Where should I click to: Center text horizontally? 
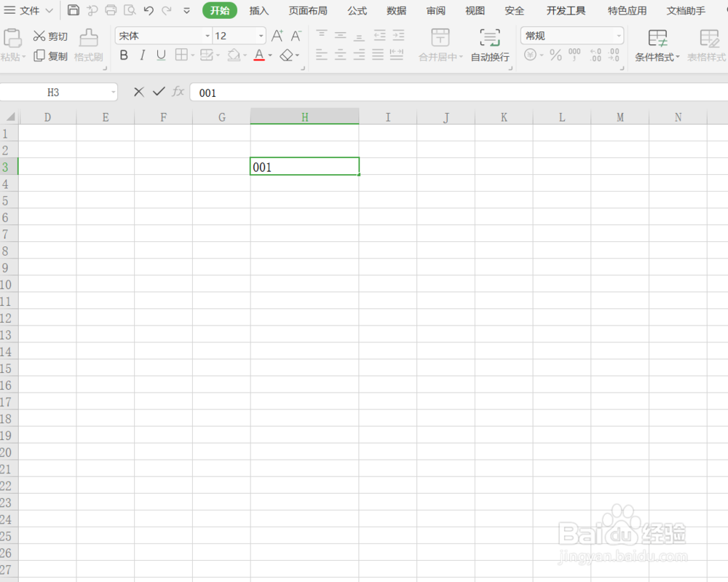(x=340, y=55)
